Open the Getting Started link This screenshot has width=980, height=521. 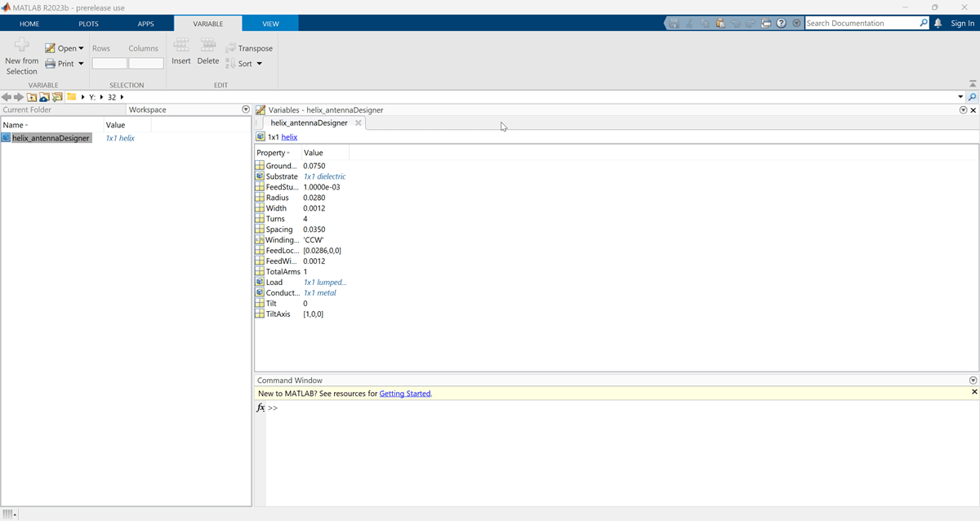[x=404, y=394]
